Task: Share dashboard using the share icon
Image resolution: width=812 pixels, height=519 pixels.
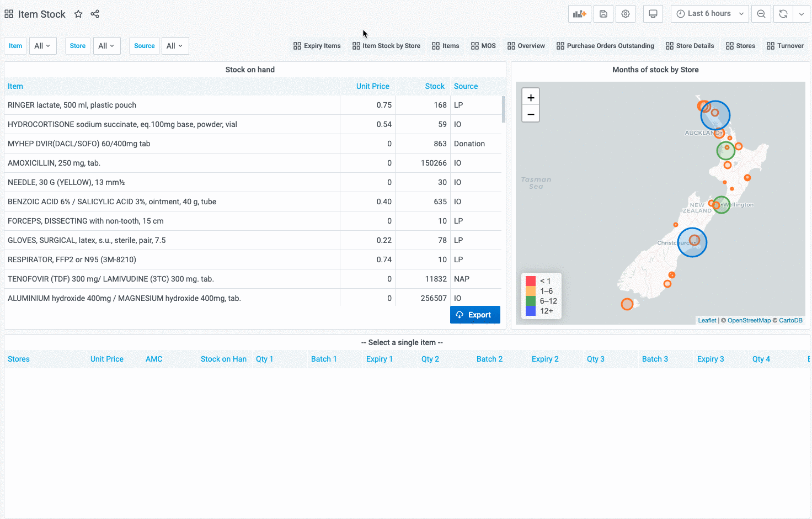Action: click(95, 14)
